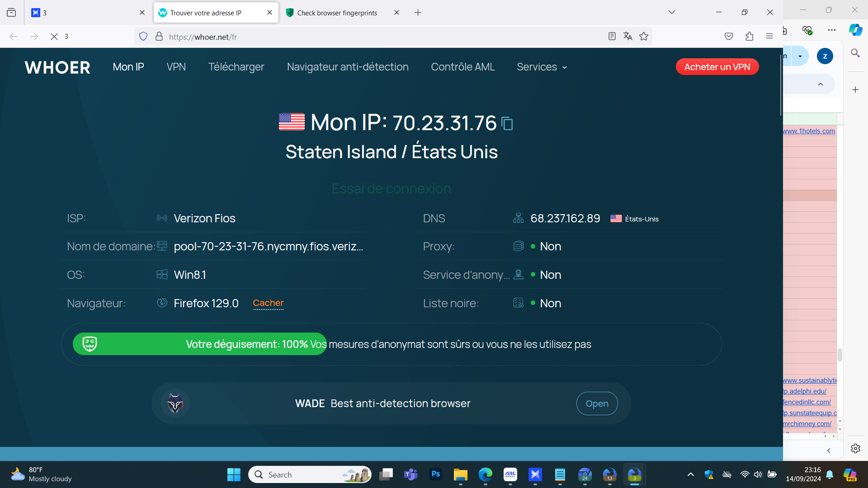Open the Save to Pocket icon
868x488 pixels.
[x=728, y=37]
